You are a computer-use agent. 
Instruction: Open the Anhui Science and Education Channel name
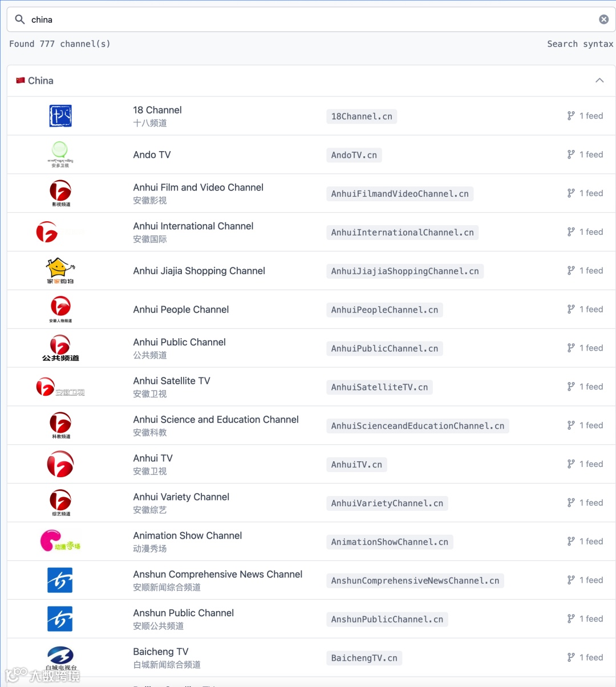pyautogui.click(x=216, y=420)
